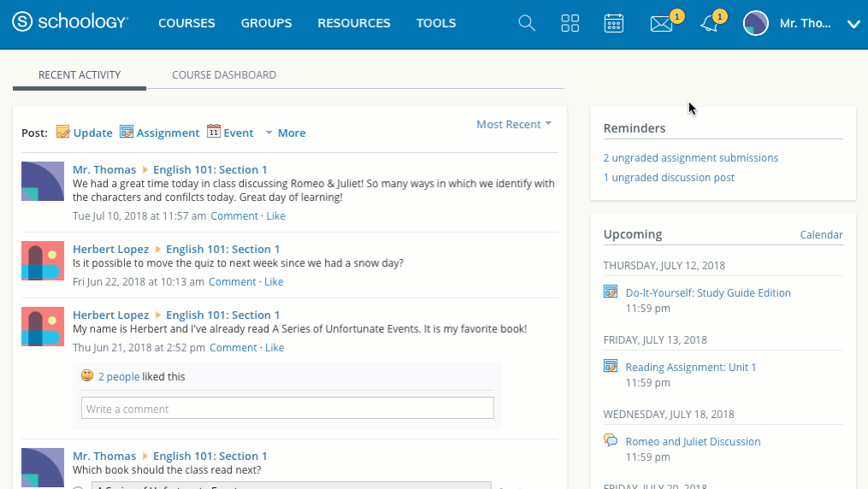Open the Resources menu
This screenshot has height=489, width=868.
(x=354, y=24)
